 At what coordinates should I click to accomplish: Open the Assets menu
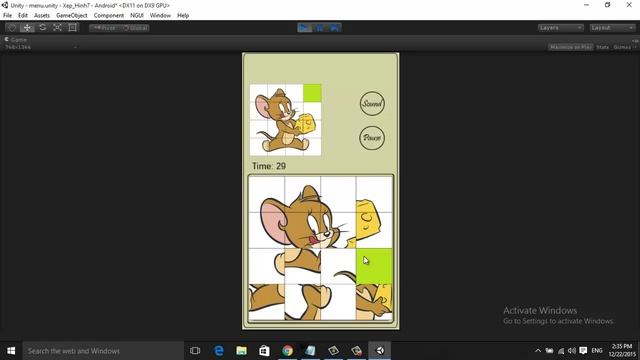click(x=42, y=15)
